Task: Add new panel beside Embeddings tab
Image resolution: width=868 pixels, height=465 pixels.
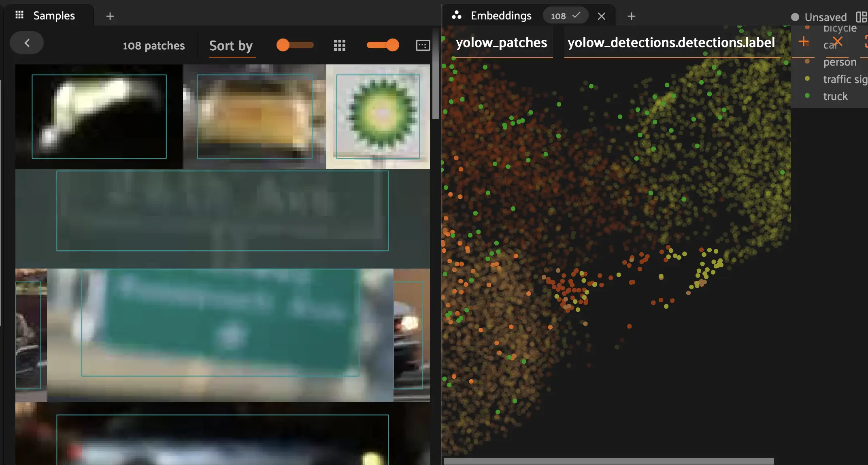Action: pyautogui.click(x=631, y=16)
